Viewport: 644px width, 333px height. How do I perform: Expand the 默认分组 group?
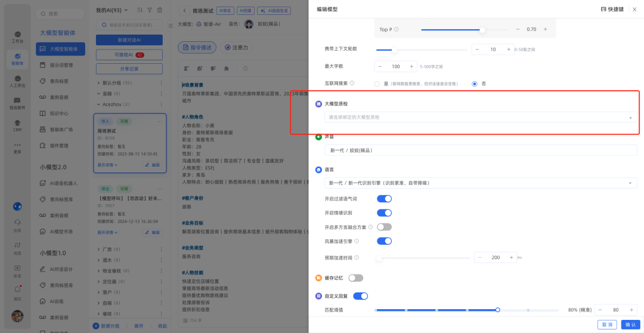click(x=100, y=83)
